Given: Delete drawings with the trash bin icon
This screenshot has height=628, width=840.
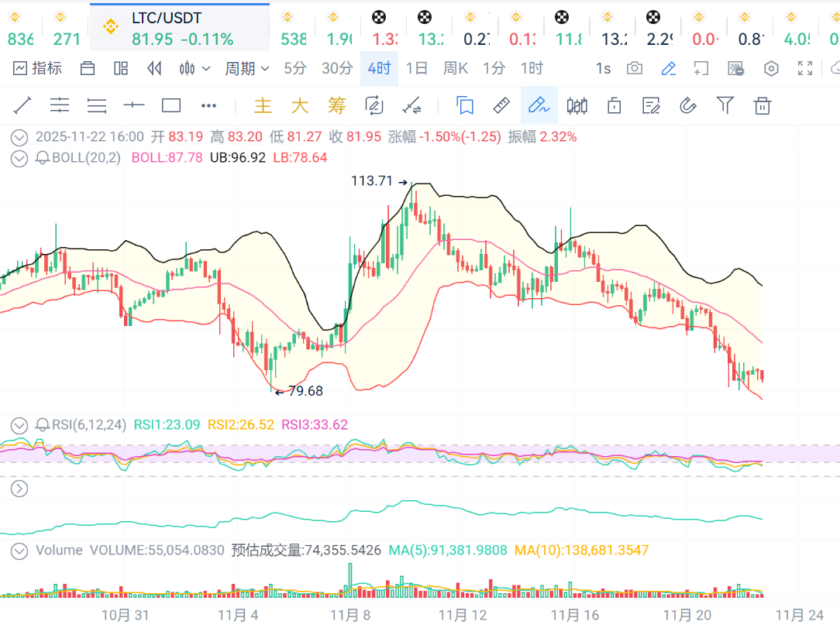Looking at the screenshot, I should click(763, 105).
